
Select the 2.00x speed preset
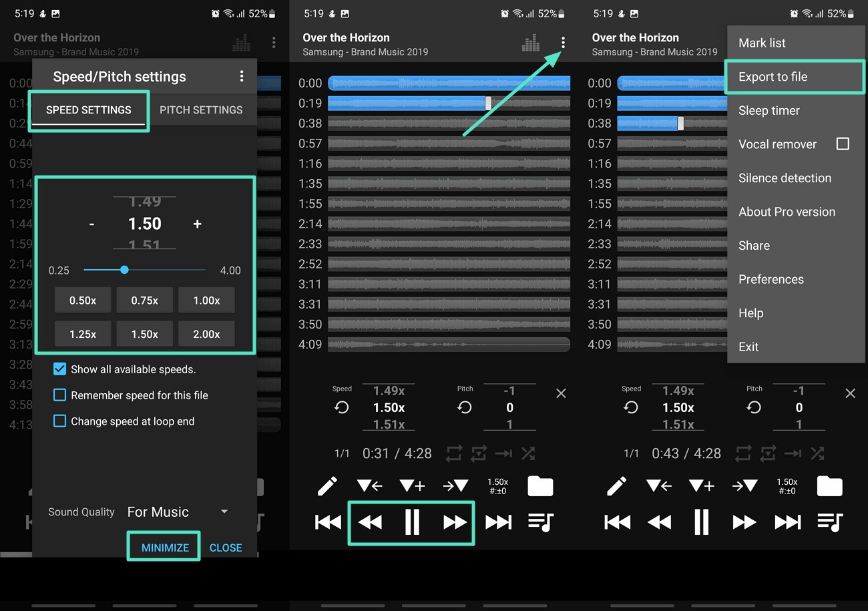pos(206,334)
